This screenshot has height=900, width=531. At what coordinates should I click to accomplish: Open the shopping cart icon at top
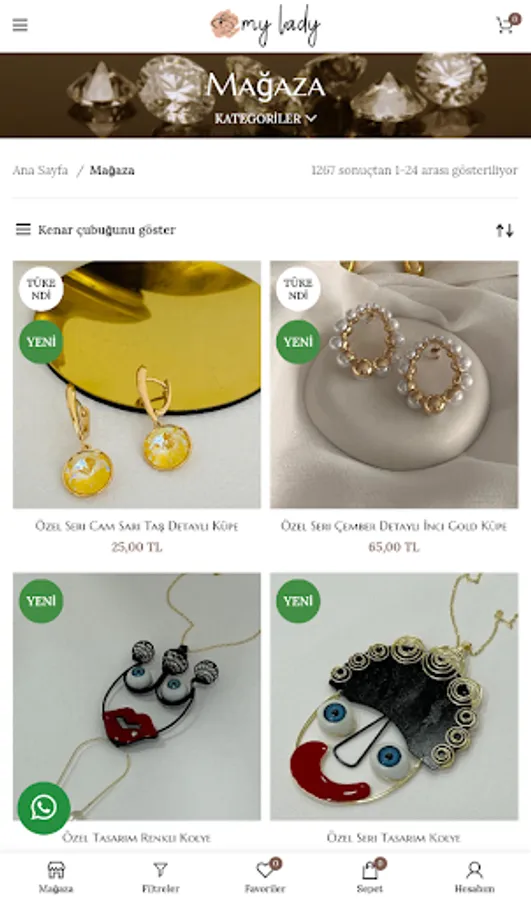coord(507,24)
